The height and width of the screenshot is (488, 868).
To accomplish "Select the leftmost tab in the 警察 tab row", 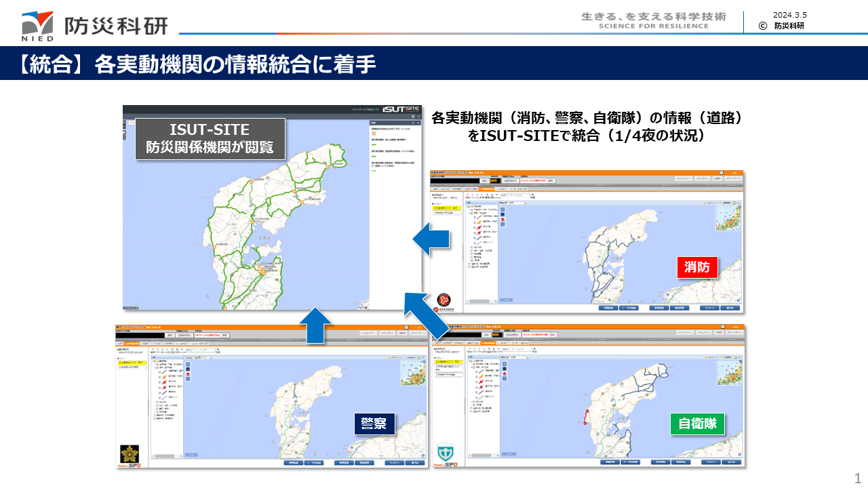I will (119, 343).
